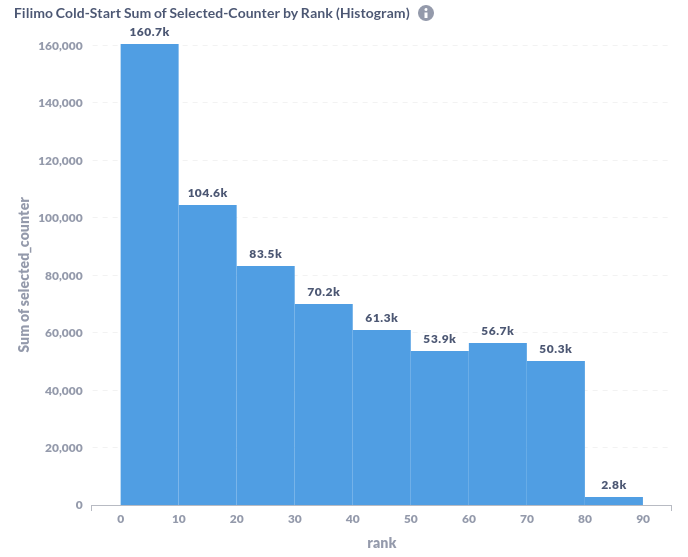Click the 'rank' x-axis title
This screenshot has height=557, width=688.
tap(382, 543)
